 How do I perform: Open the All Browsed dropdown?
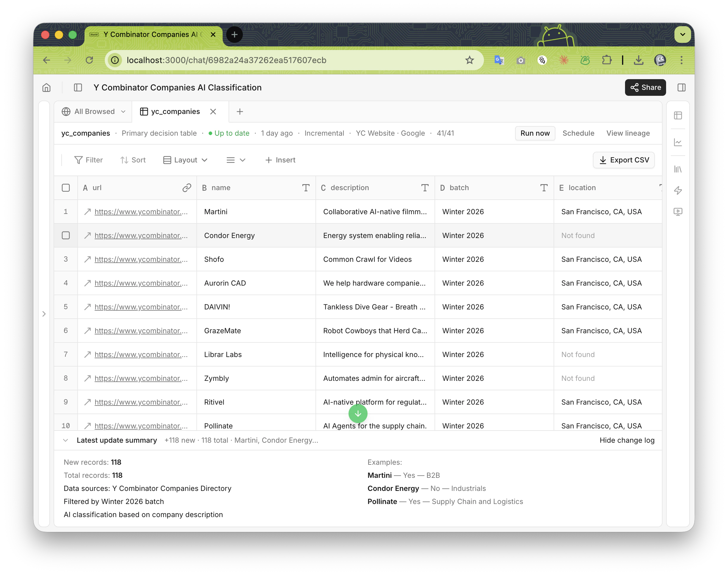tap(93, 111)
